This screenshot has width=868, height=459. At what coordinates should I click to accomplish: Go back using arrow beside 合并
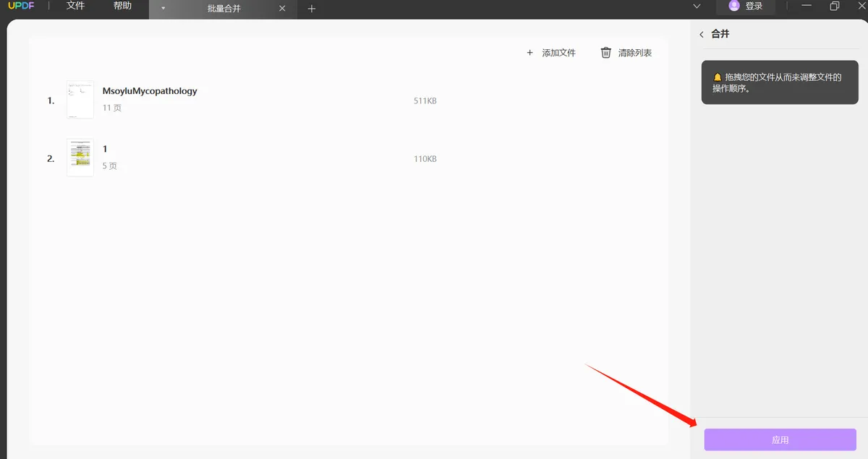pos(702,35)
